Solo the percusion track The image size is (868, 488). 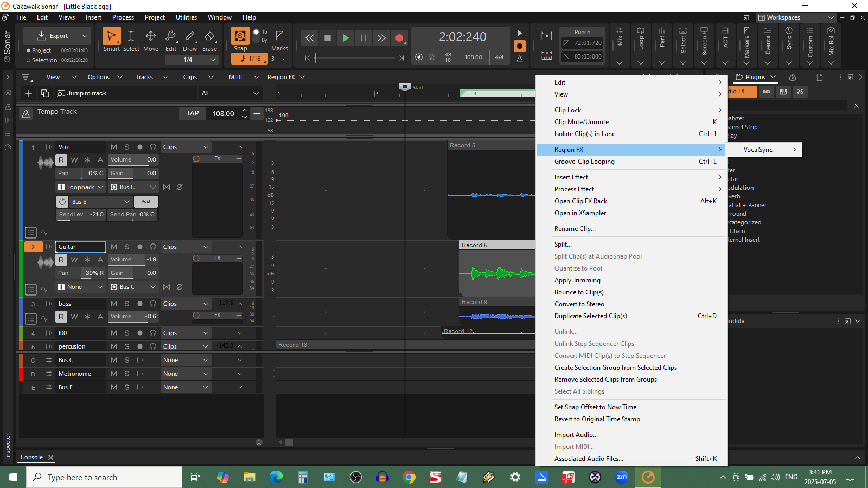click(x=127, y=346)
